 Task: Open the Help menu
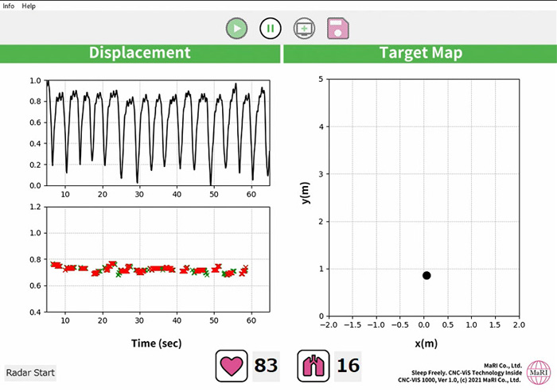point(29,6)
